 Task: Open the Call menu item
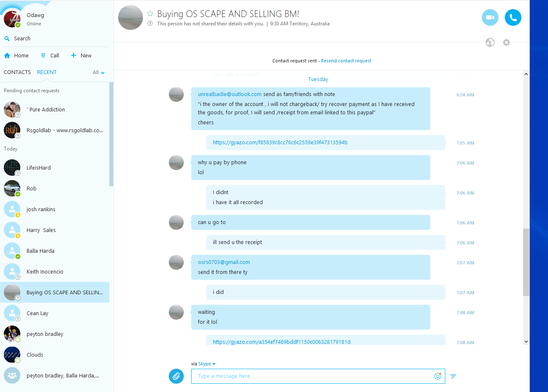tap(54, 55)
